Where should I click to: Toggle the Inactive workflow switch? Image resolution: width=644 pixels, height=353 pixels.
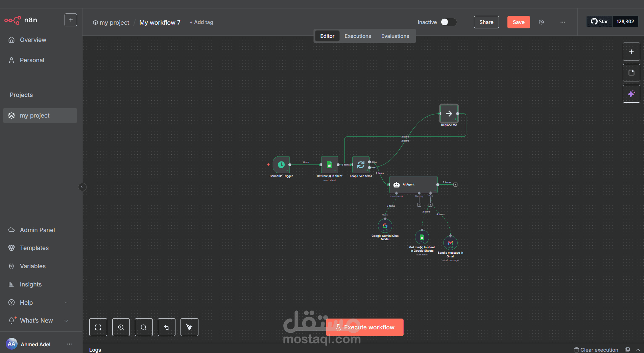449,22
